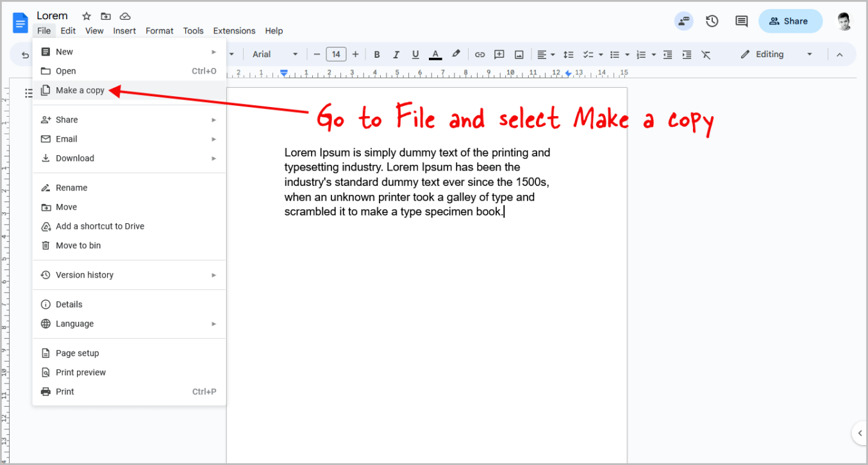The height and width of the screenshot is (465, 868).
Task: Open line and paragraph spacing
Action: pos(568,55)
